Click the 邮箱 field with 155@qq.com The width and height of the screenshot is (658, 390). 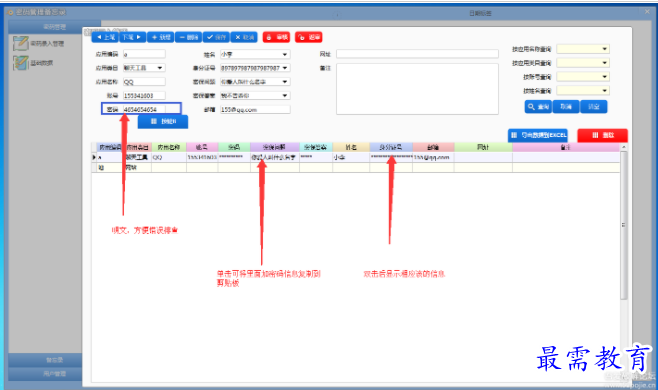tap(255, 110)
